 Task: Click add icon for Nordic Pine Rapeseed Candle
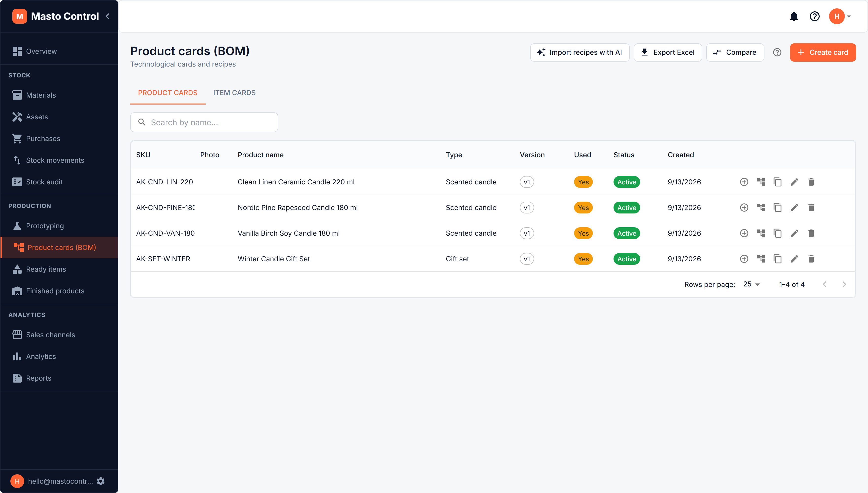tap(744, 208)
